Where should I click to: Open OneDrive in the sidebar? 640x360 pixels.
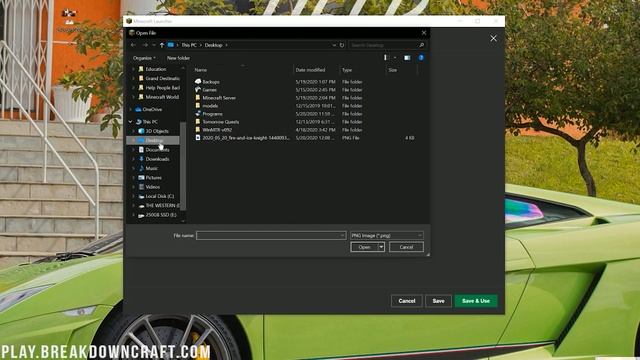pos(152,109)
